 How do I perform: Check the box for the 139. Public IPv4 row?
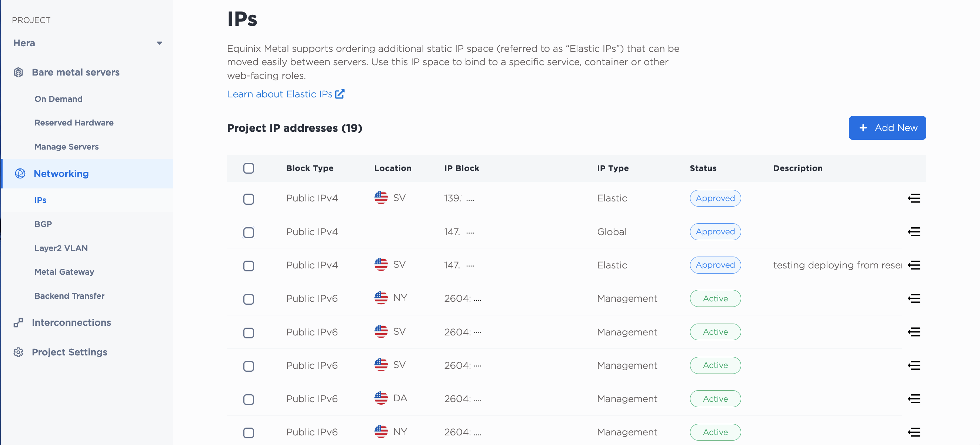249,199
